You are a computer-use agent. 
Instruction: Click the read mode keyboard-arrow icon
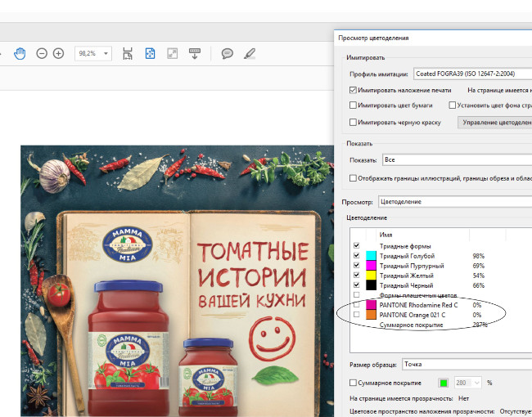coord(195,53)
